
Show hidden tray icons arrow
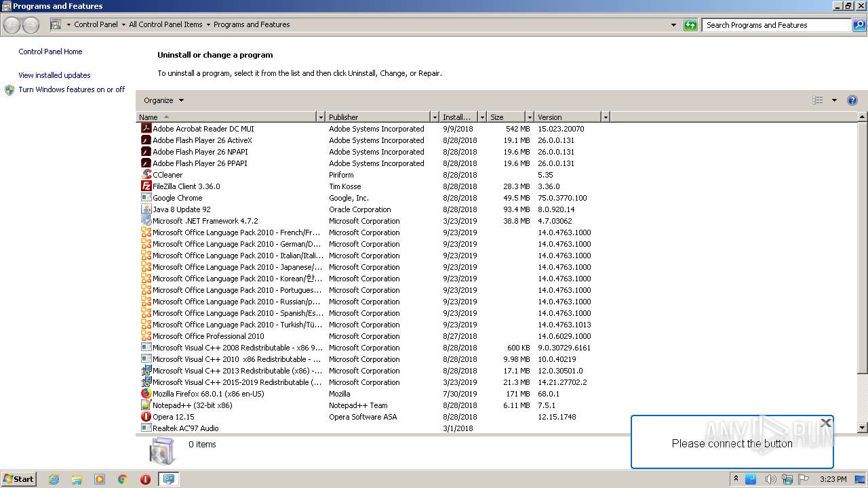(736, 479)
